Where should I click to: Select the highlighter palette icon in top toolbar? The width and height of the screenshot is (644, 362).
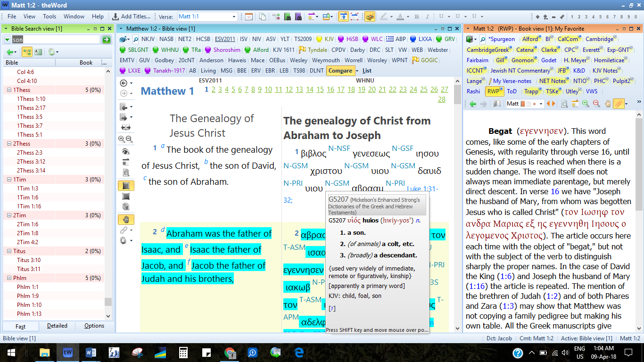[x=370, y=16]
